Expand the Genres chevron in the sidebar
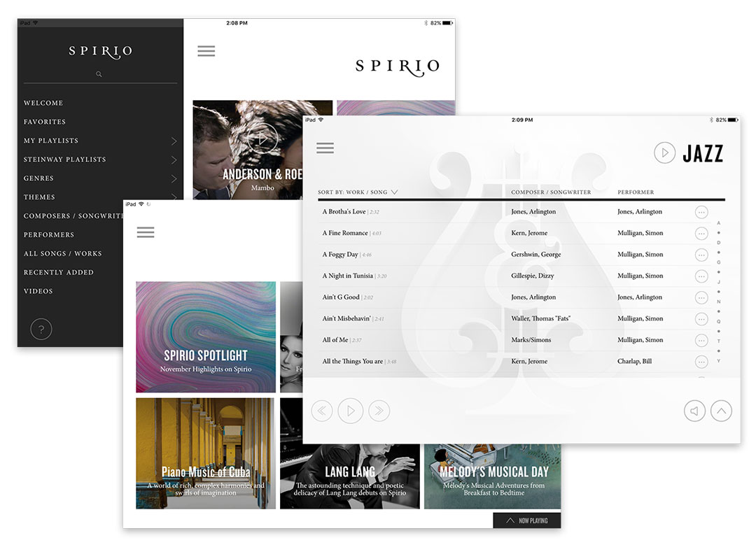Image resolution: width=756 pixels, height=545 pixels. [x=174, y=179]
